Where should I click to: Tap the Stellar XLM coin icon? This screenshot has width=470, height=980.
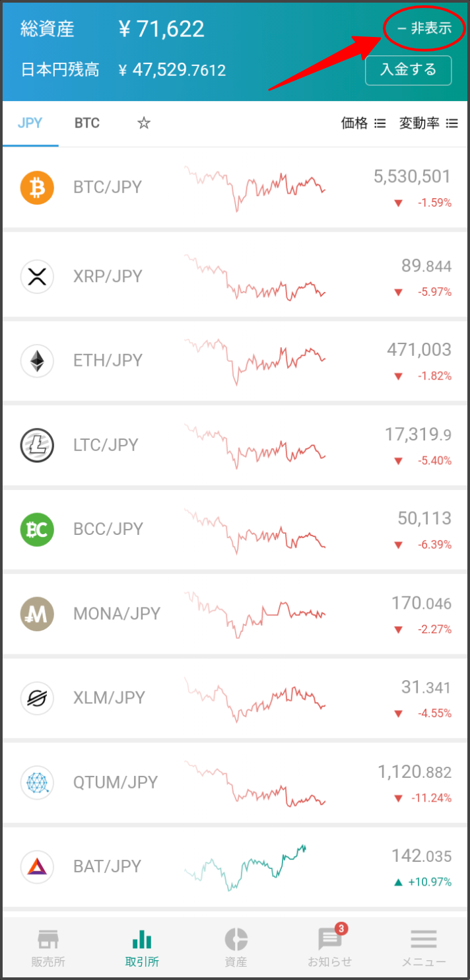(x=37, y=699)
